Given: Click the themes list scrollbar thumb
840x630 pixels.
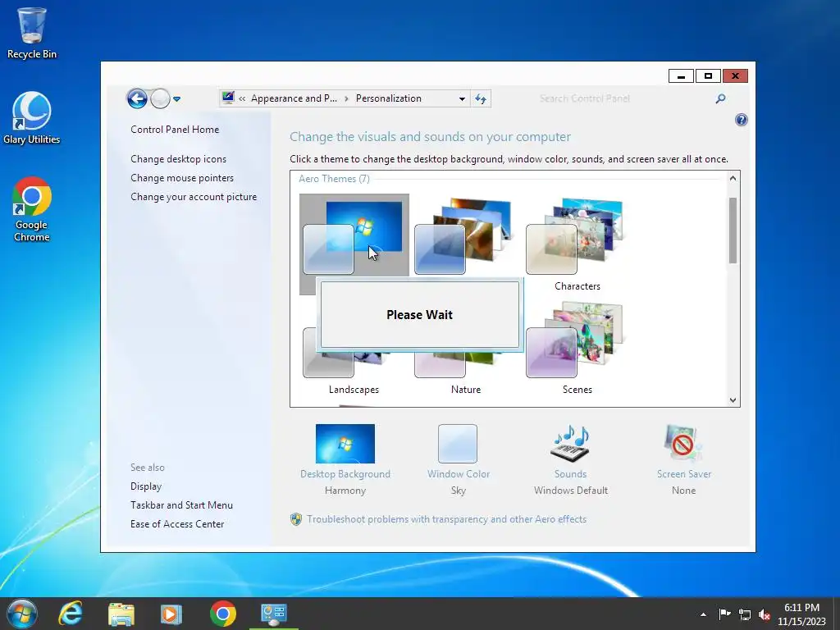Looking at the screenshot, I should [x=733, y=231].
